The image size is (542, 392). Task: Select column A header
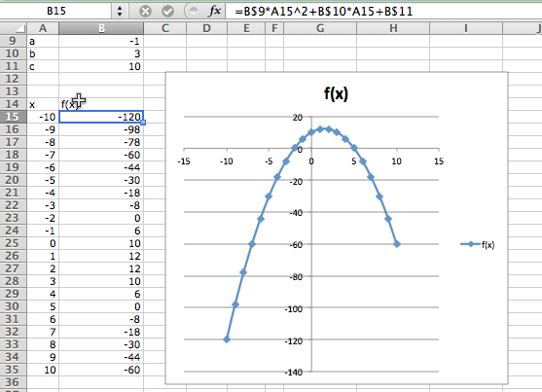pos(43,28)
